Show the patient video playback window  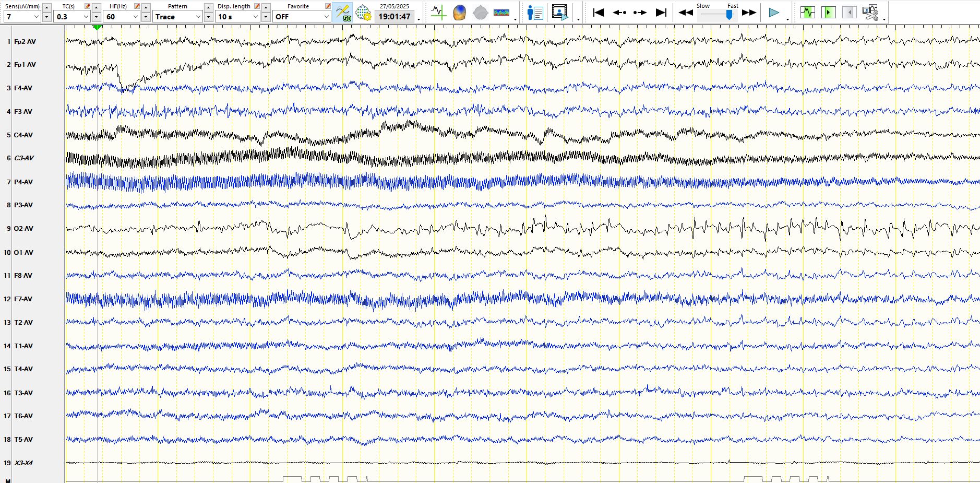point(559,13)
